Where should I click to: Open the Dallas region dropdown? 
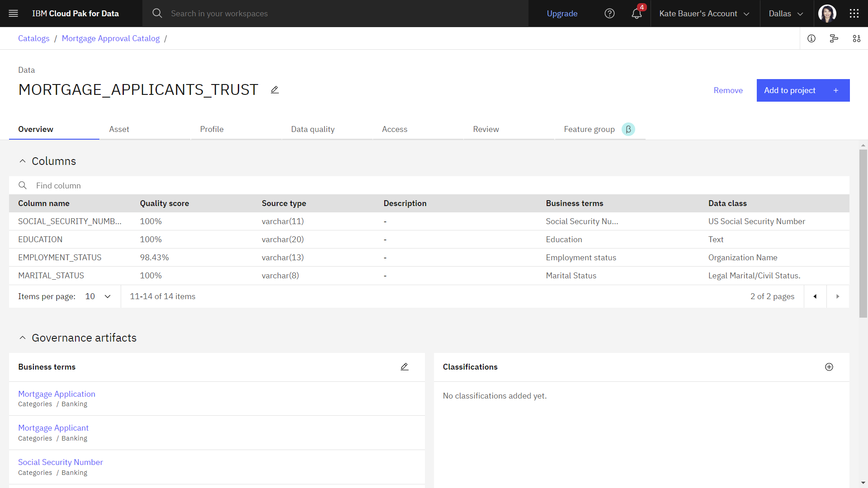click(787, 14)
